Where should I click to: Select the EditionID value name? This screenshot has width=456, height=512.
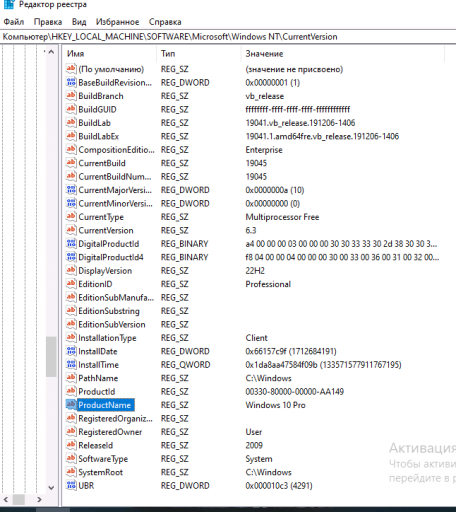click(x=95, y=284)
